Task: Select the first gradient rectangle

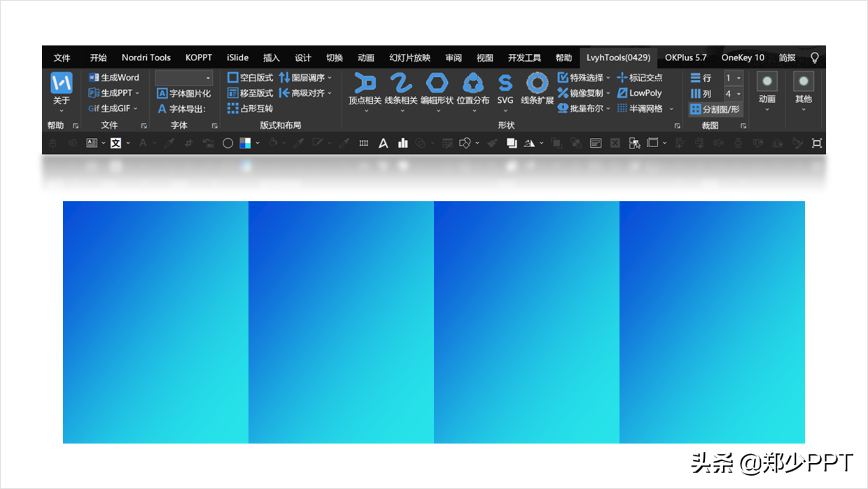Action: 155,322
